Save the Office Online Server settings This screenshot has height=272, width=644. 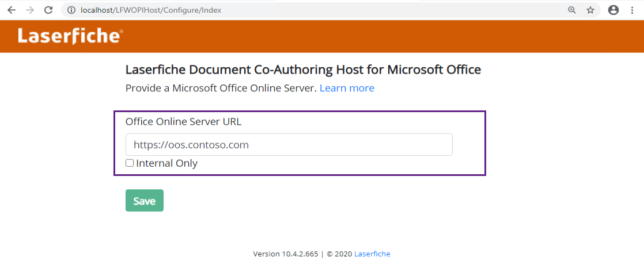click(x=145, y=201)
